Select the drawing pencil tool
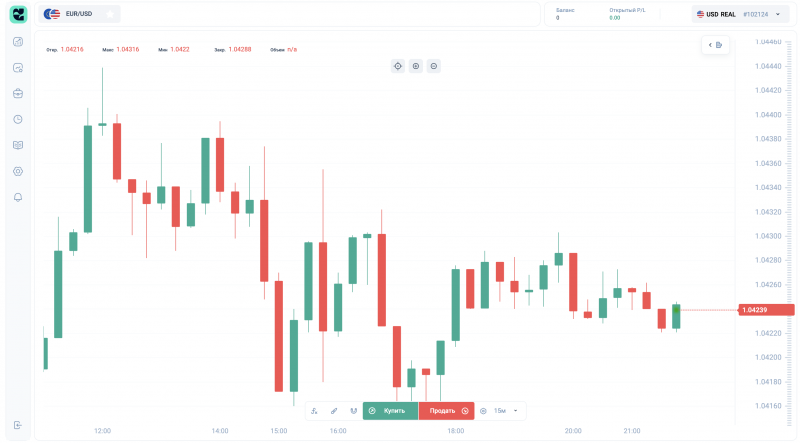The image size is (800, 443). coord(334,411)
